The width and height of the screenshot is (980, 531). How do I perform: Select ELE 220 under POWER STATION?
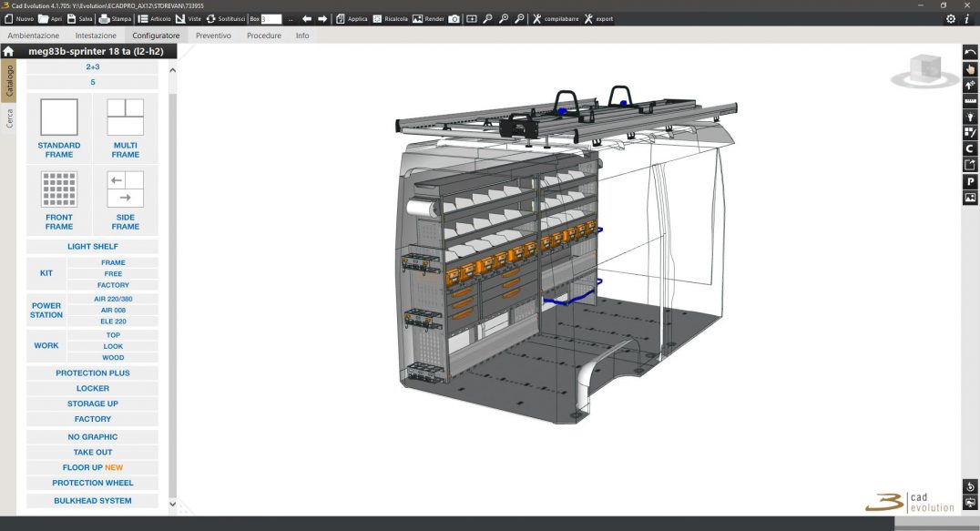[x=112, y=321]
